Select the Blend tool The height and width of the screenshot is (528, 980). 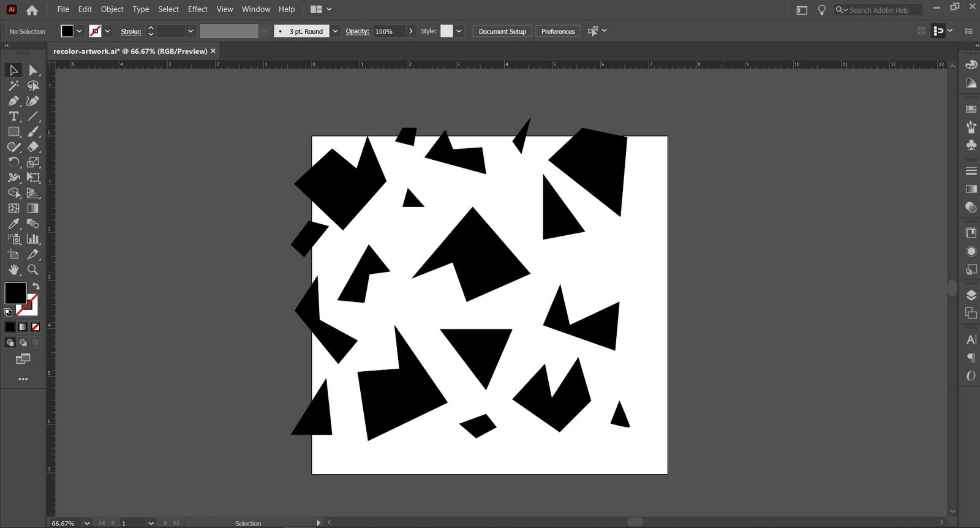coord(33,224)
